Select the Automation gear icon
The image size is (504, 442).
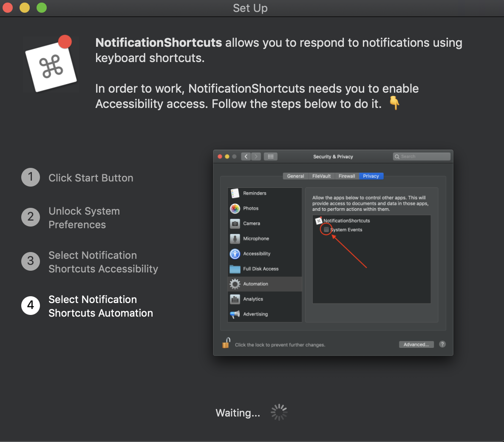coord(235,284)
